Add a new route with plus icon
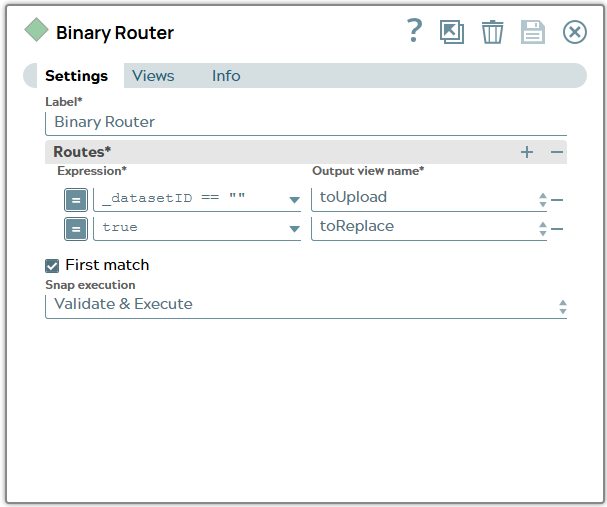 point(527,152)
